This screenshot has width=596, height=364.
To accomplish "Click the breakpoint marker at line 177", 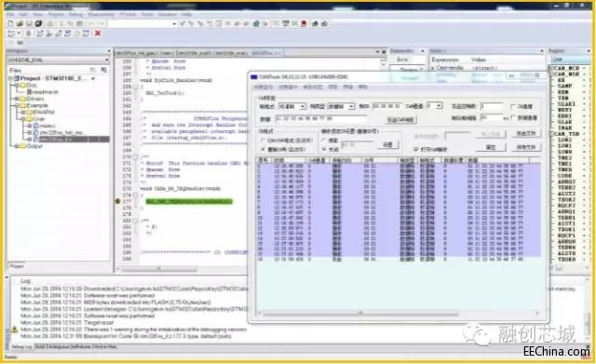I will click(x=118, y=201).
